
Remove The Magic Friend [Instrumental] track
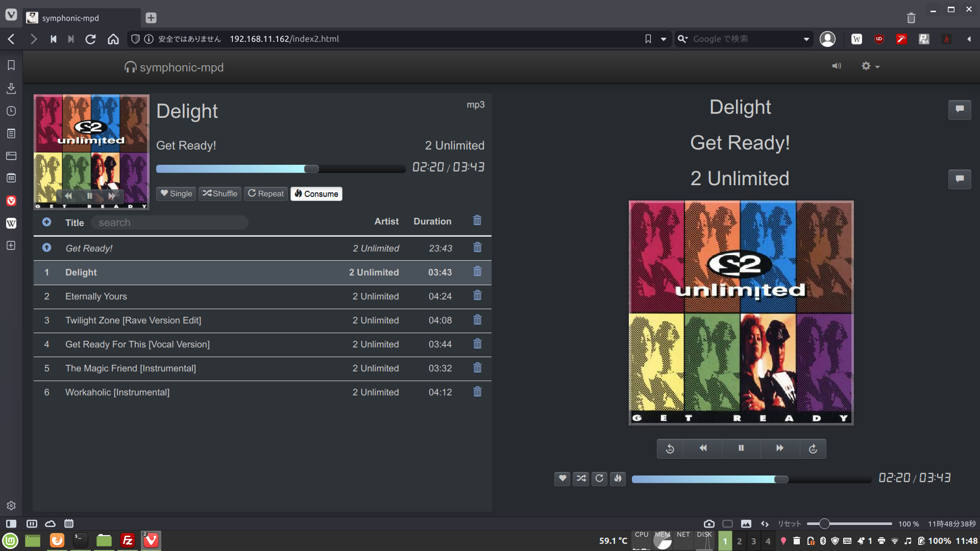pos(477,368)
